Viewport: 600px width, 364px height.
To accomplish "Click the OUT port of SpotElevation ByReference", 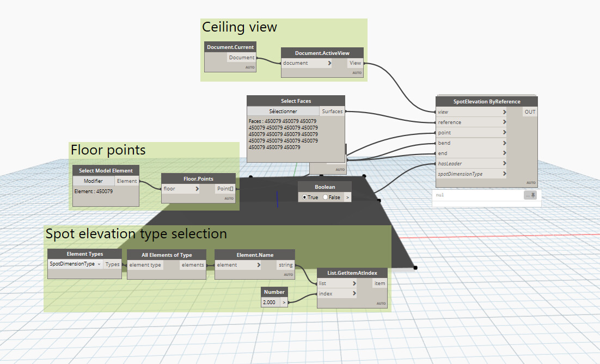I will 530,112.
